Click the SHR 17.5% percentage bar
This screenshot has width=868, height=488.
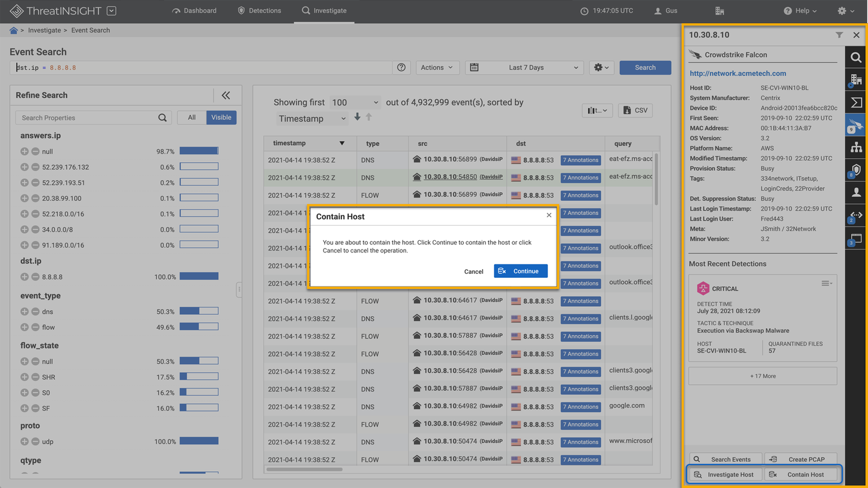tap(199, 377)
